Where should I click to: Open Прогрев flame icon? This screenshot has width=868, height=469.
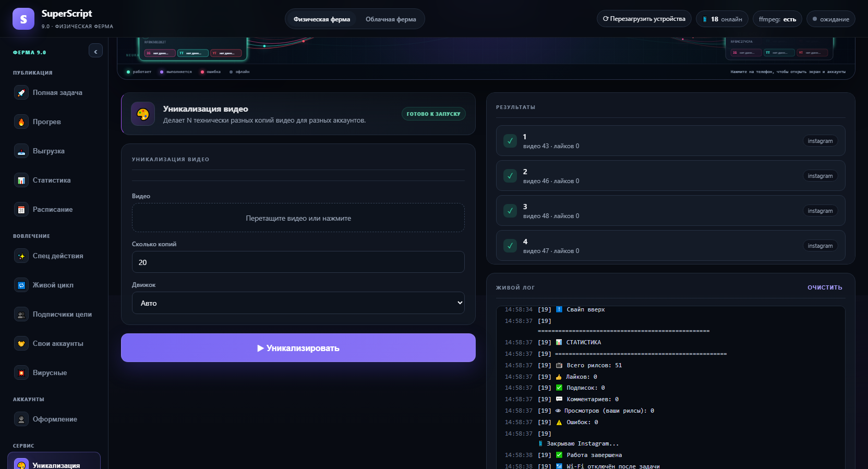21,122
